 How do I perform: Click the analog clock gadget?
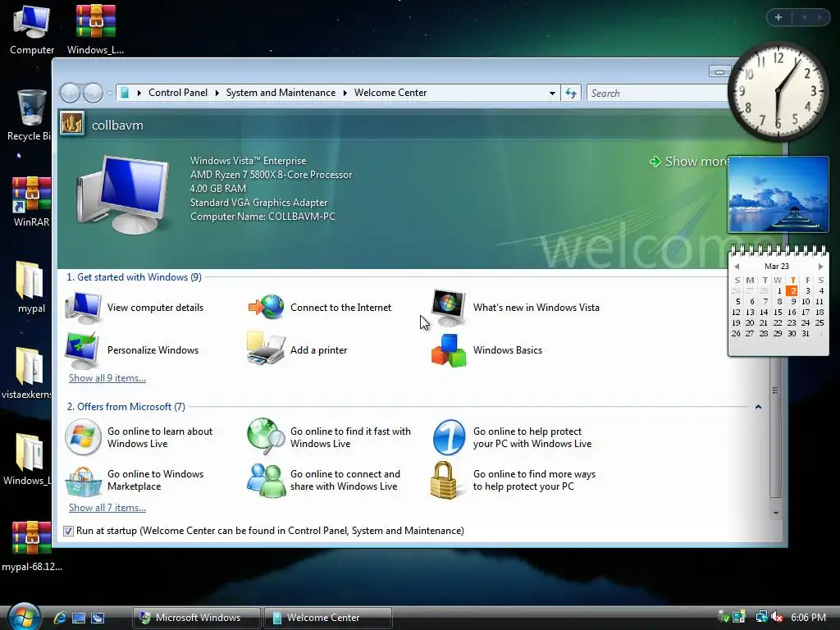point(778,91)
